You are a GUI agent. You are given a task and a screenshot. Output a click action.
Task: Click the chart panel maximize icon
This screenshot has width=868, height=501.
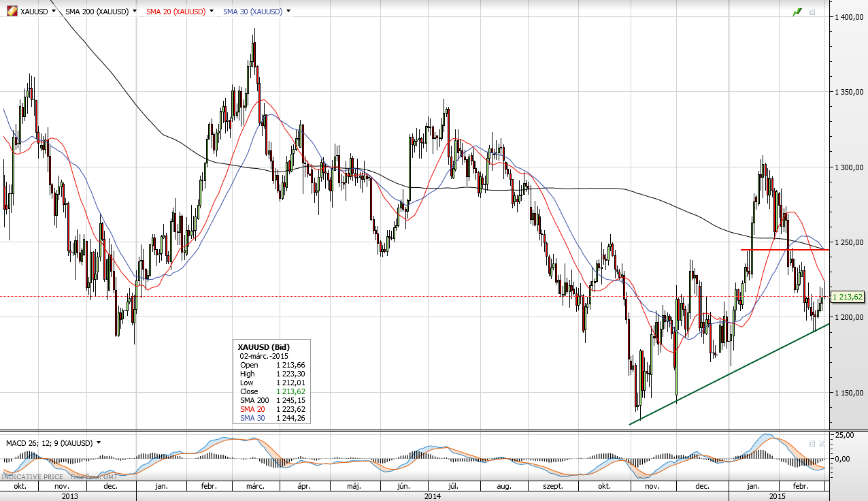point(812,12)
